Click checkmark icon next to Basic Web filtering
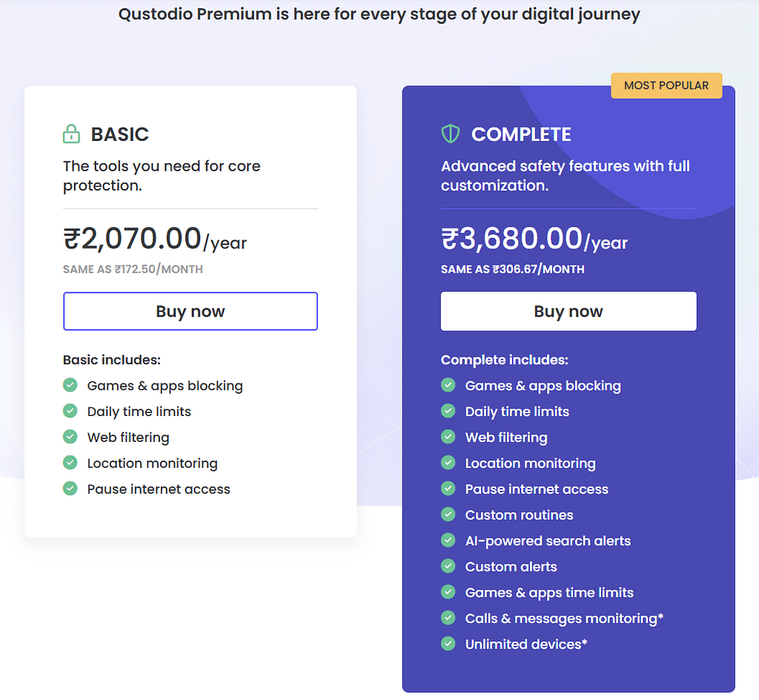The image size is (759, 700). pos(70,437)
